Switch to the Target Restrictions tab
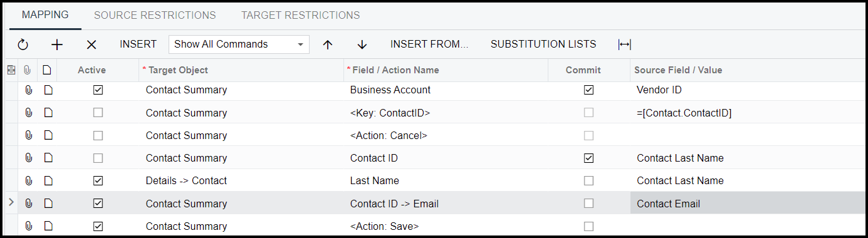 (x=301, y=15)
